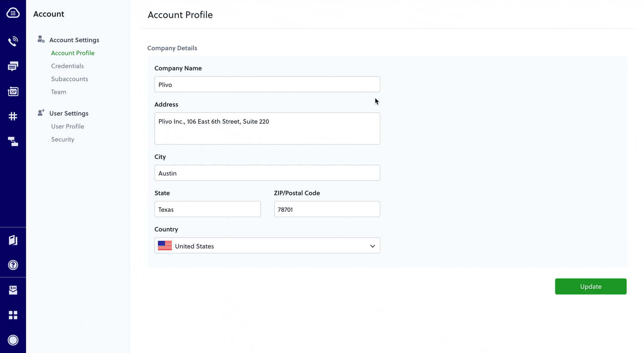Open the Messaging chat icon in sidebar
The image size is (644, 353).
13,66
